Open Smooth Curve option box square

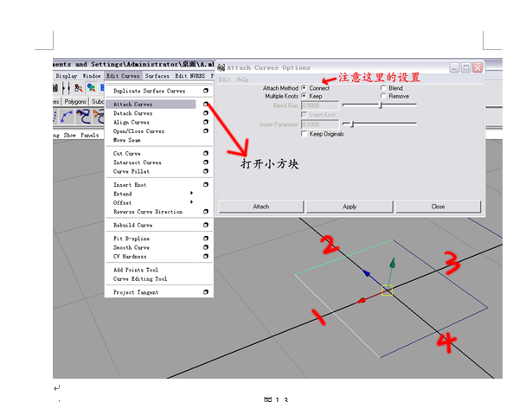(x=206, y=247)
